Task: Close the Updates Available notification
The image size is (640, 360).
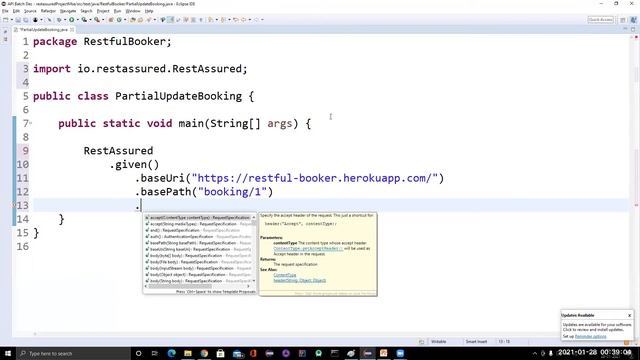Action: click(x=629, y=316)
